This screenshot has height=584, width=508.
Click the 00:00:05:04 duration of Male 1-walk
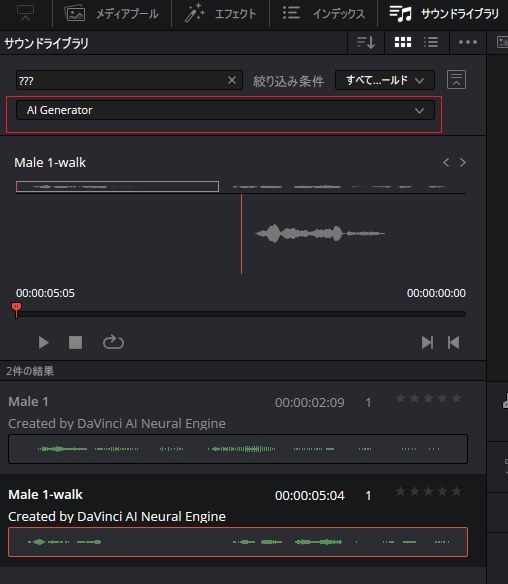click(309, 496)
